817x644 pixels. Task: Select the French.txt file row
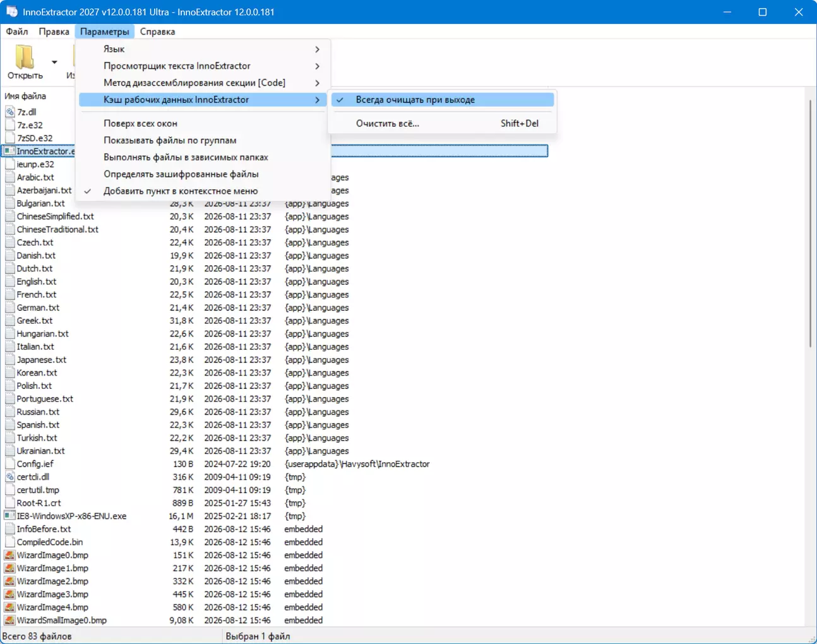276,295
